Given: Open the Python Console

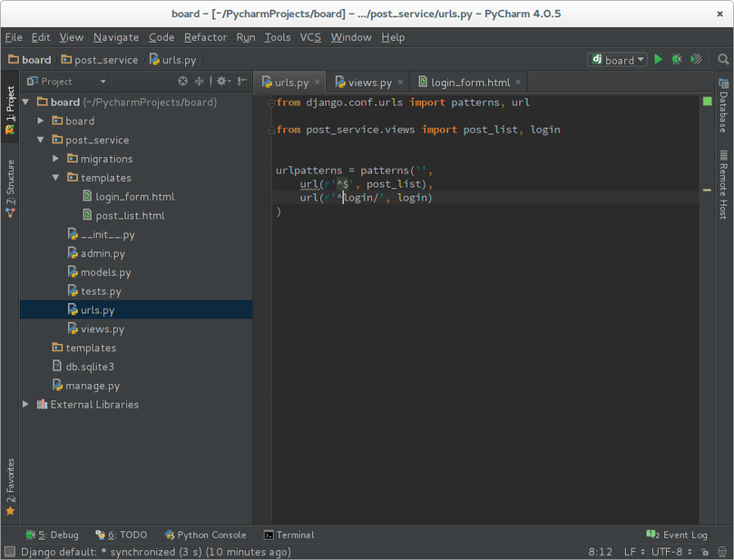Looking at the screenshot, I should tap(205, 535).
